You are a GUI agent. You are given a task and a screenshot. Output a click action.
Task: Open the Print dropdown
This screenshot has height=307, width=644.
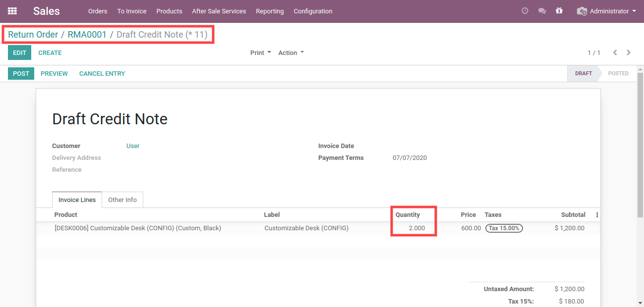[261, 53]
